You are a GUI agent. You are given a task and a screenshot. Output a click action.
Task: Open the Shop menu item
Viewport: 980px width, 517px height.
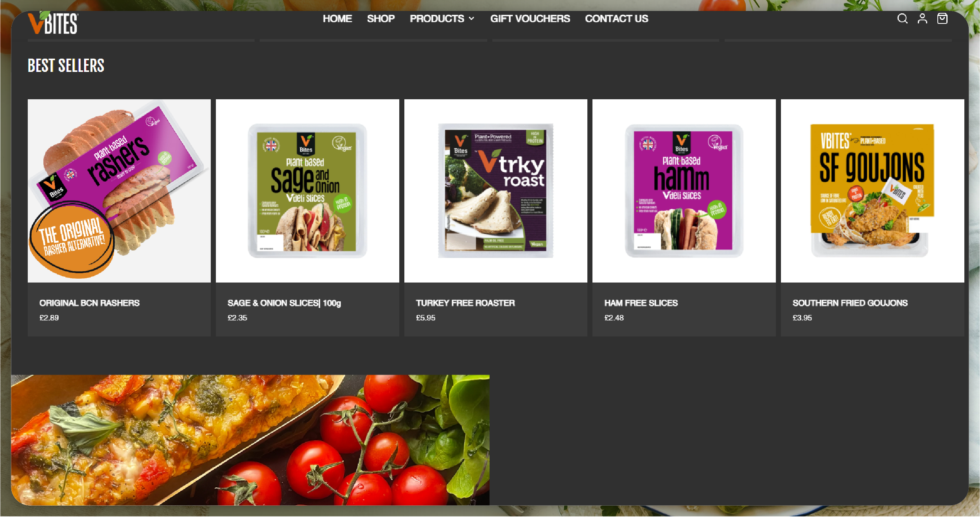(381, 19)
